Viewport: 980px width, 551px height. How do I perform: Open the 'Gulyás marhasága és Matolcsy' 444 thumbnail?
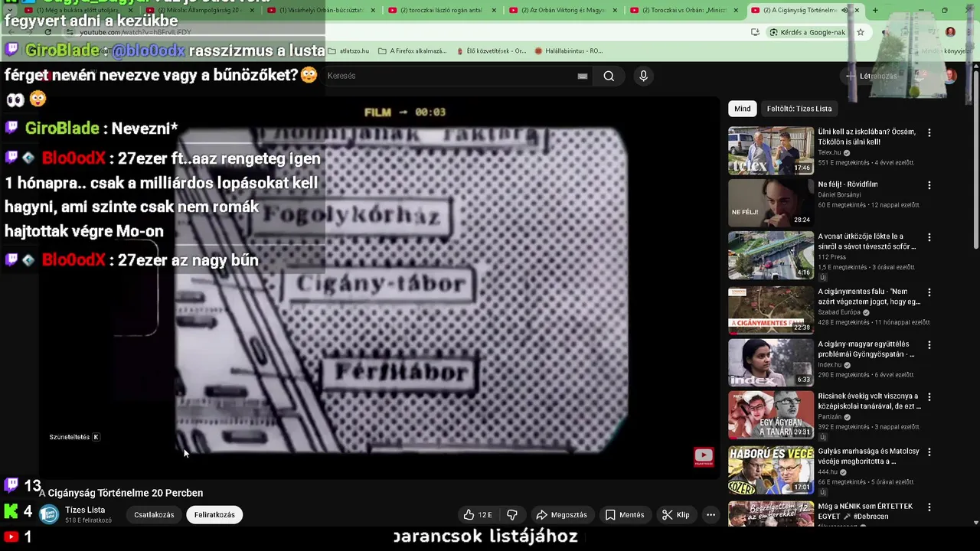[x=771, y=470]
